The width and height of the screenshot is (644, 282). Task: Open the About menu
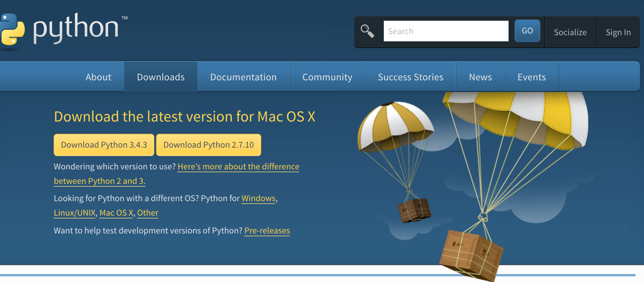[x=98, y=77]
